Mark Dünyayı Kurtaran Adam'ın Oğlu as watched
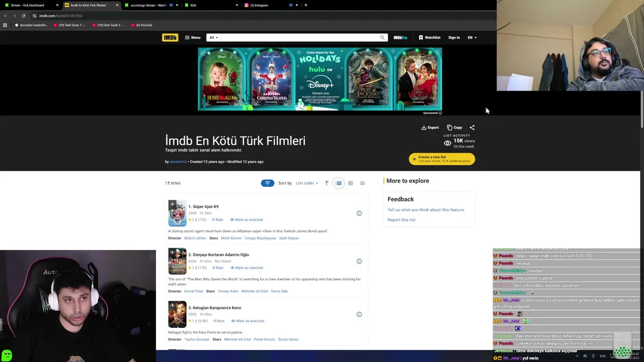 tap(247, 267)
